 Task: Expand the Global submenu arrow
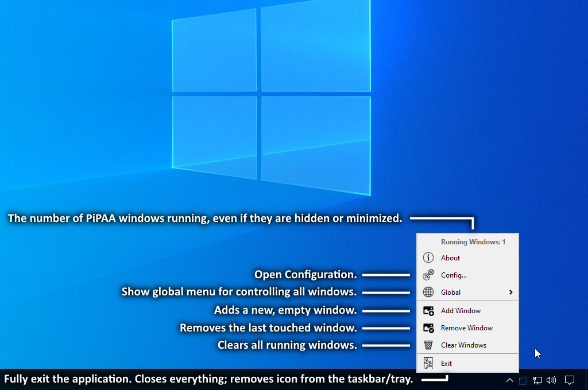point(510,292)
